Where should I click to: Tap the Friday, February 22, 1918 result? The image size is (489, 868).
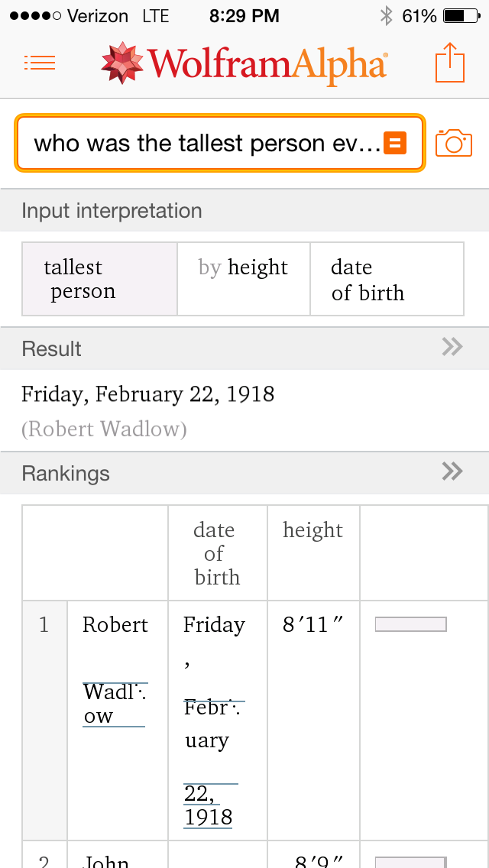[x=147, y=394]
